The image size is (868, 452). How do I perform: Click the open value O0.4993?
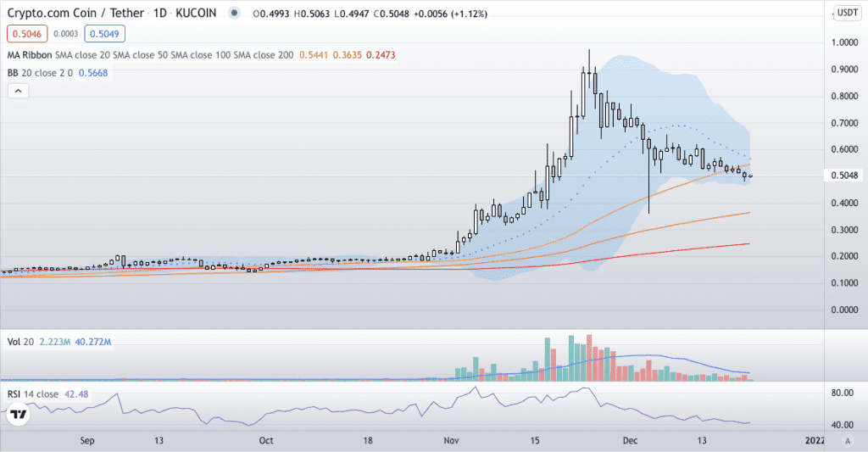click(x=271, y=14)
